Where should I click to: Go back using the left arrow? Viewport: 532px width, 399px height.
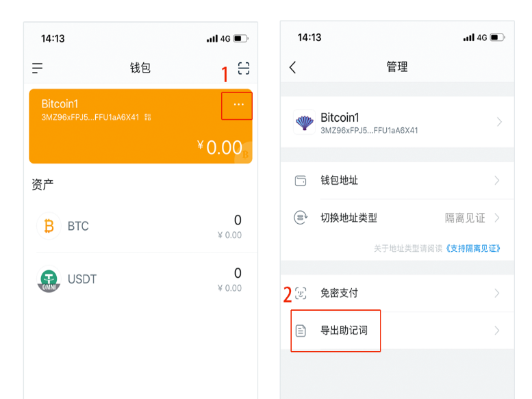(x=293, y=67)
